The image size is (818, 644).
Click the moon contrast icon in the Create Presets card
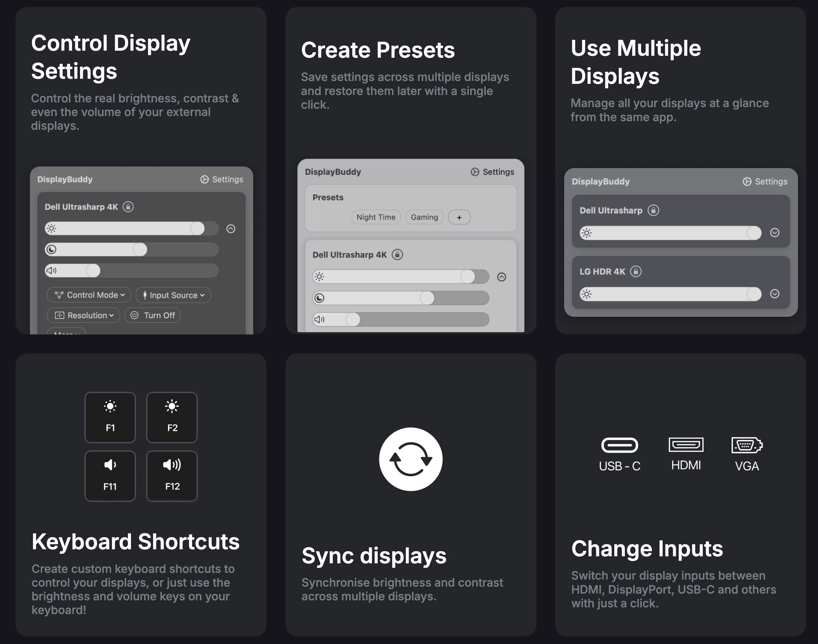click(319, 298)
